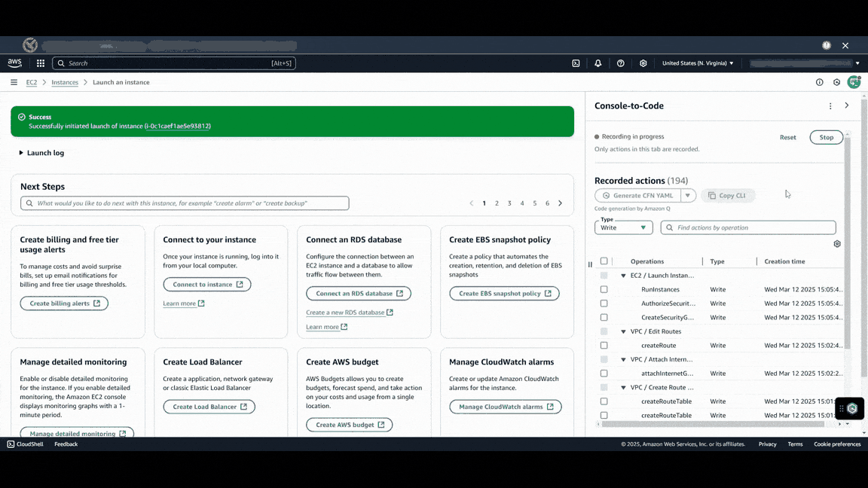The width and height of the screenshot is (868, 488).
Task: Click the Connect to instance button
Action: click(x=207, y=284)
